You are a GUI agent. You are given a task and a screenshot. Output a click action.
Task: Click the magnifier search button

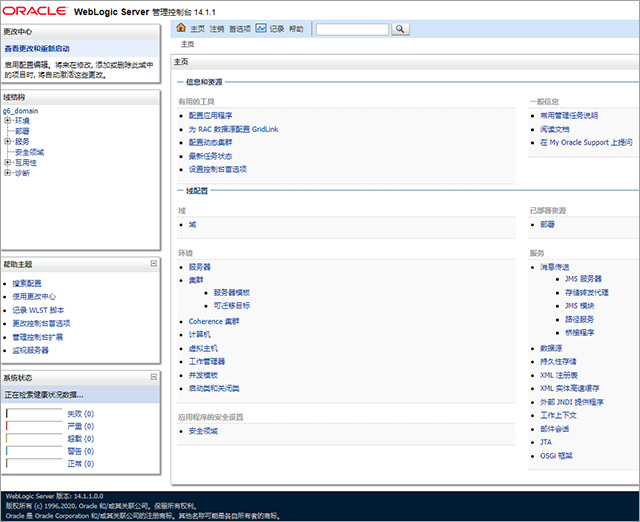(x=400, y=29)
